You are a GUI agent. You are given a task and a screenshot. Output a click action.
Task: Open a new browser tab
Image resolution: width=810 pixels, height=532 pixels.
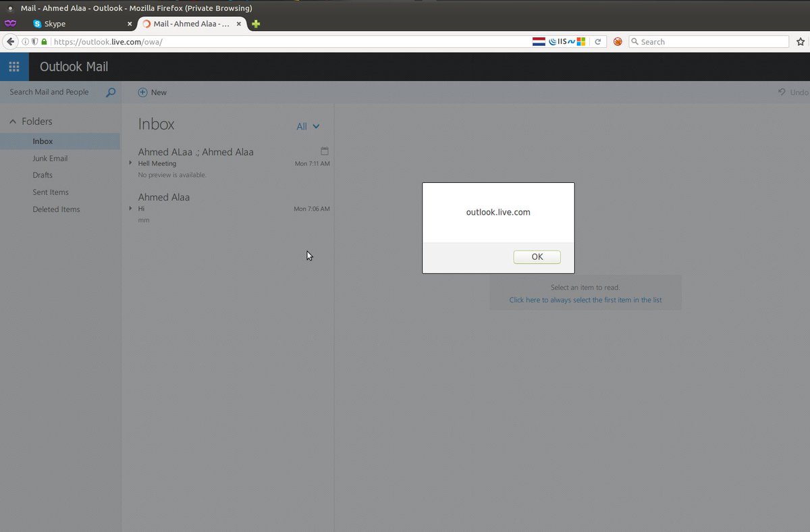coord(256,24)
